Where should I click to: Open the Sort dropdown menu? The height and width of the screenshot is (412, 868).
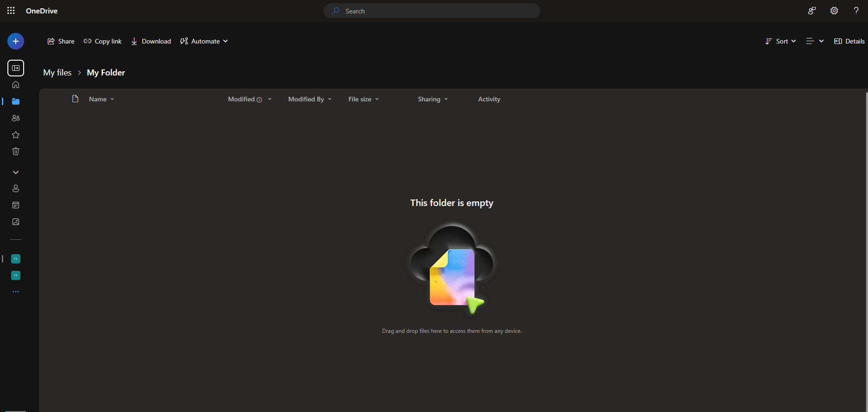781,41
